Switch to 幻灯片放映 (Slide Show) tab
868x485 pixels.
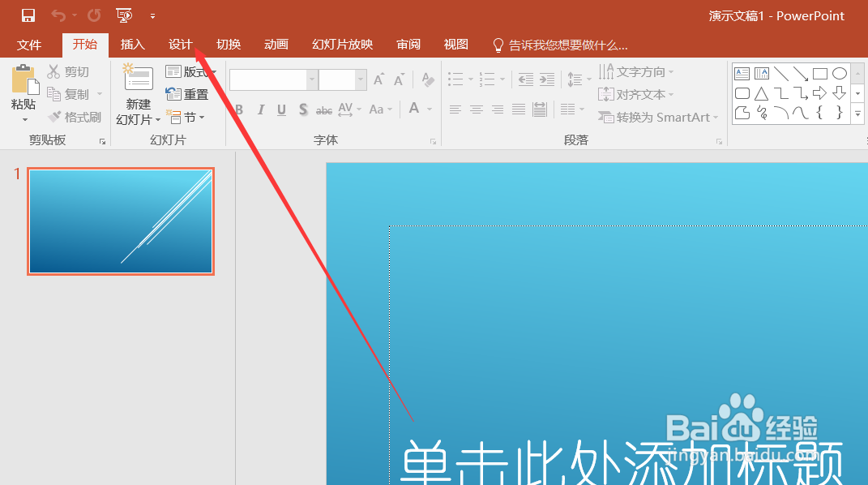(342, 45)
